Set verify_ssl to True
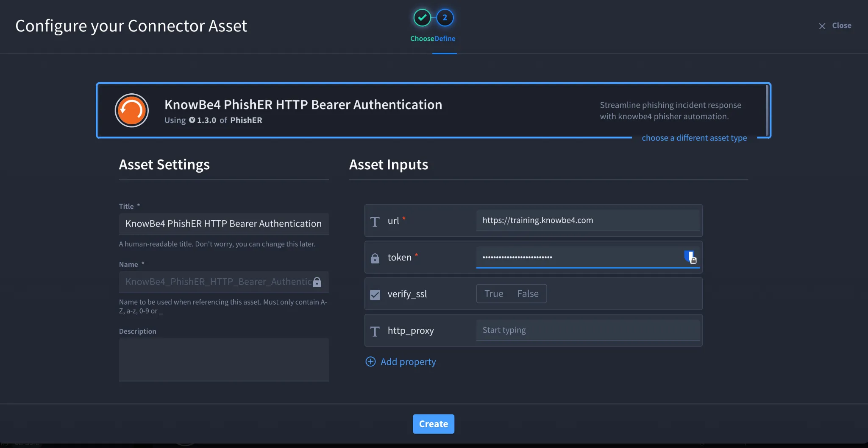Screen dimensions: 868x448 (494, 294)
